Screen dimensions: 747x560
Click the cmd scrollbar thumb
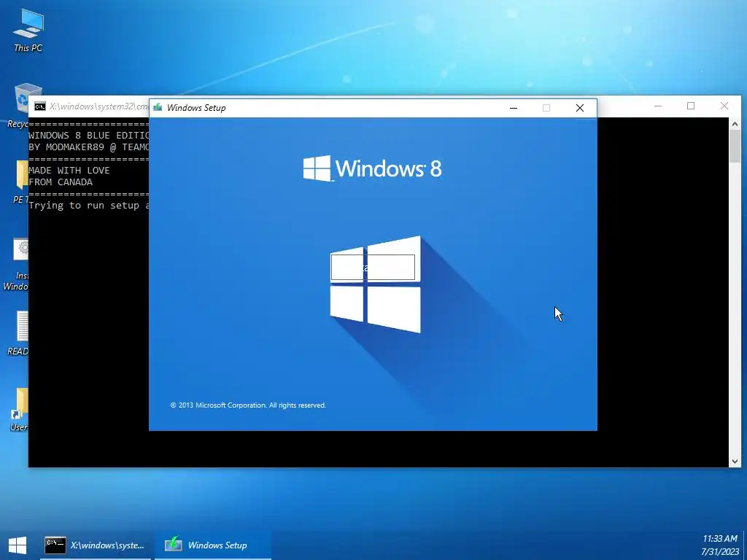coord(735,146)
